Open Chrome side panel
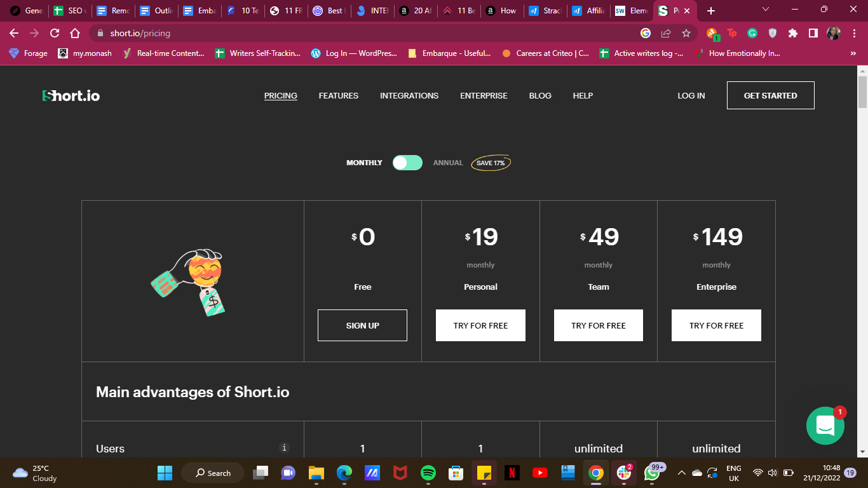 [813, 33]
